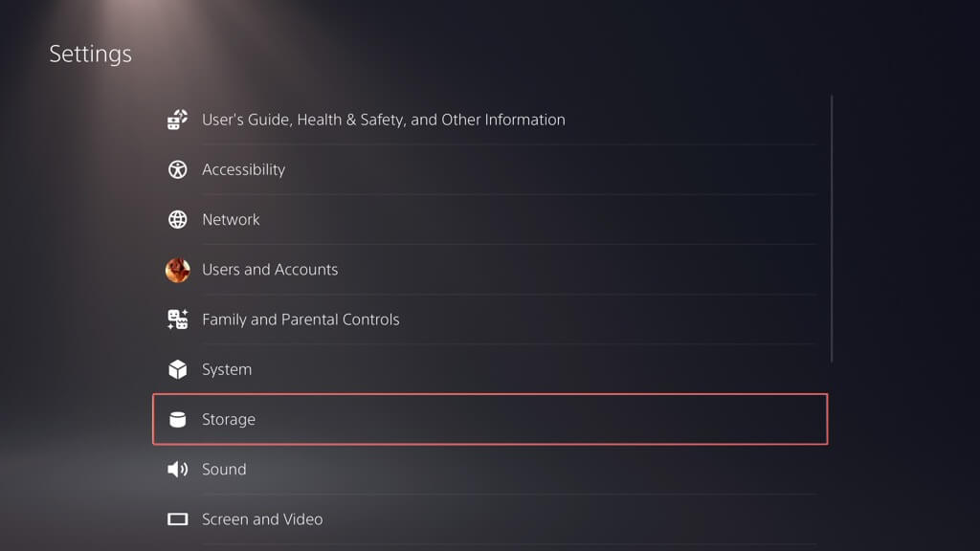This screenshot has height=551, width=980.
Task: Click the User's Guide puzzle-pieces icon
Action: coord(178,120)
